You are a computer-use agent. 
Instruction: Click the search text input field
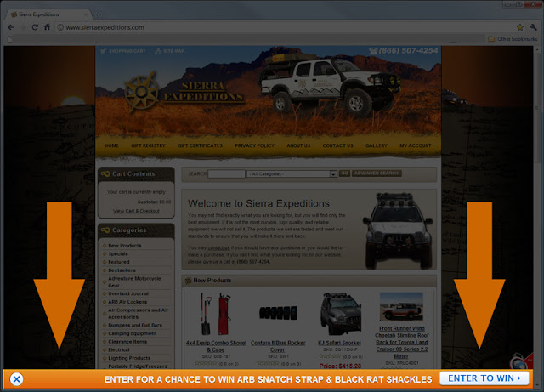[226, 173]
